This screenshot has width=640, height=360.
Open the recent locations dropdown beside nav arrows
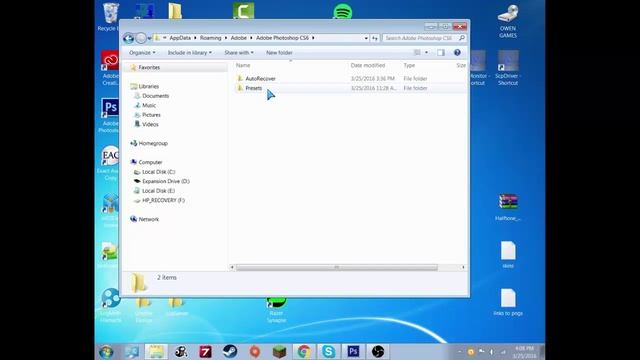[x=149, y=38]
